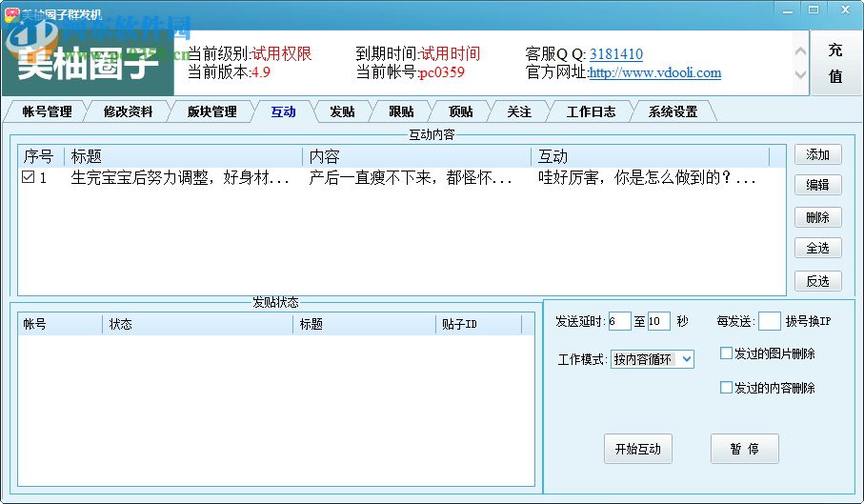Open the 版块管理 tab

[211, 111]
